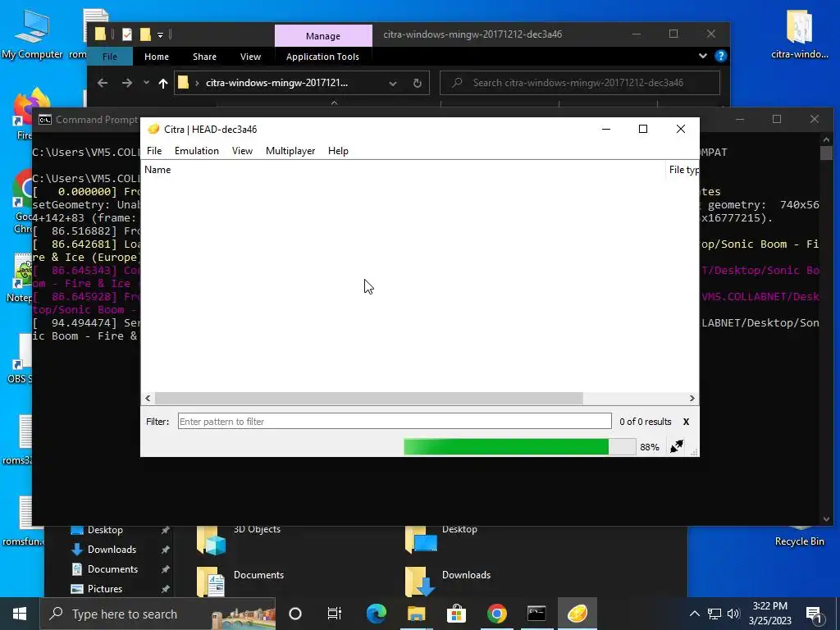Show hidden system tray icons

pyautogui.click(x=694, y=614)
